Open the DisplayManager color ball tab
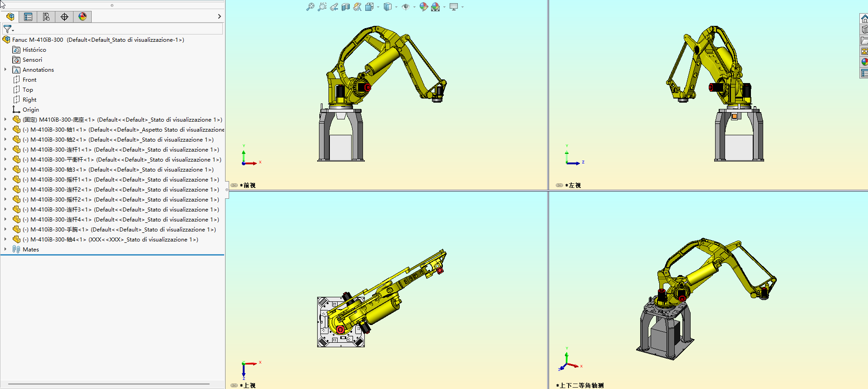This screenshot has width=868, height=389. click(83, 17)
